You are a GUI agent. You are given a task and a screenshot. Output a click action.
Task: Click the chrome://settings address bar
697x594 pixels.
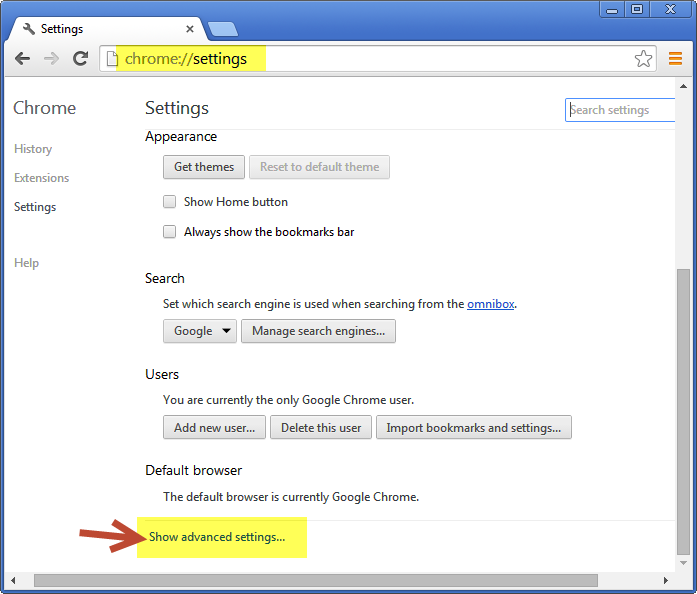(378, 59)
